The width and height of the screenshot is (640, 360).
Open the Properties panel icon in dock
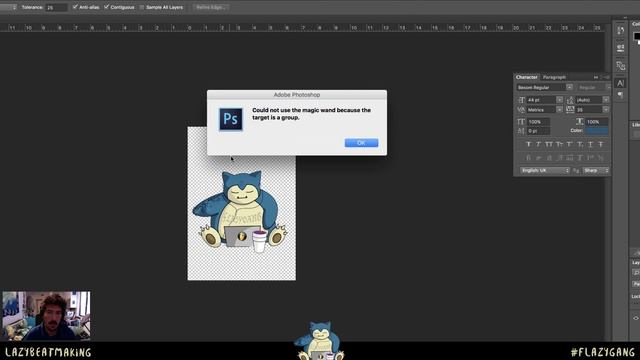point(620,48)
